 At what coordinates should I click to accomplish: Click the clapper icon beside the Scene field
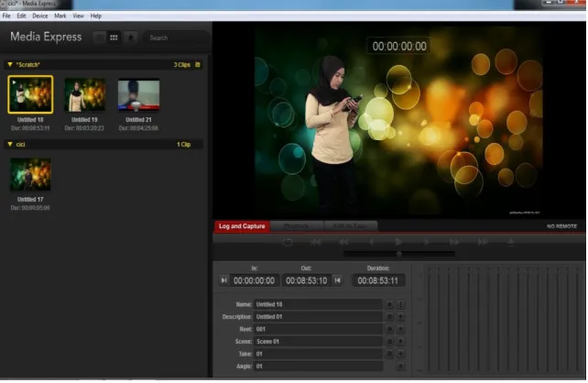[x=390, y=343]
